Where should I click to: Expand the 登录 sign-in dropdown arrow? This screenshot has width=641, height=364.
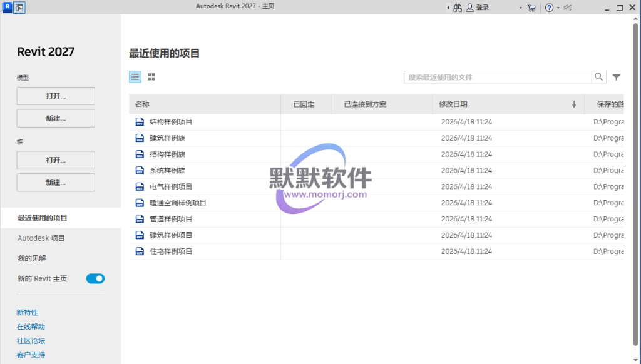tap(520, 8)
